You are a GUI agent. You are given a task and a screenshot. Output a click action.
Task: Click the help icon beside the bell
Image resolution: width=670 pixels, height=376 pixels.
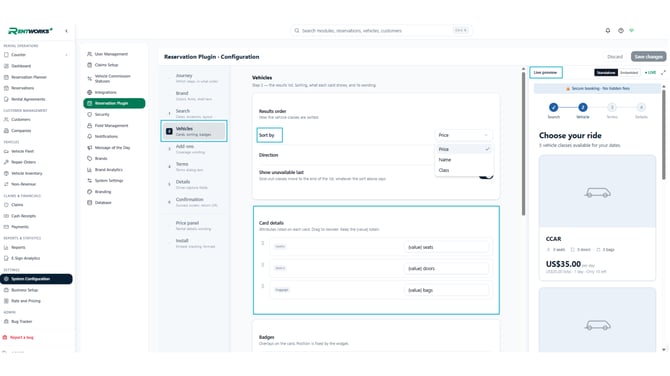pyautogui.click(x=620, y=30)
